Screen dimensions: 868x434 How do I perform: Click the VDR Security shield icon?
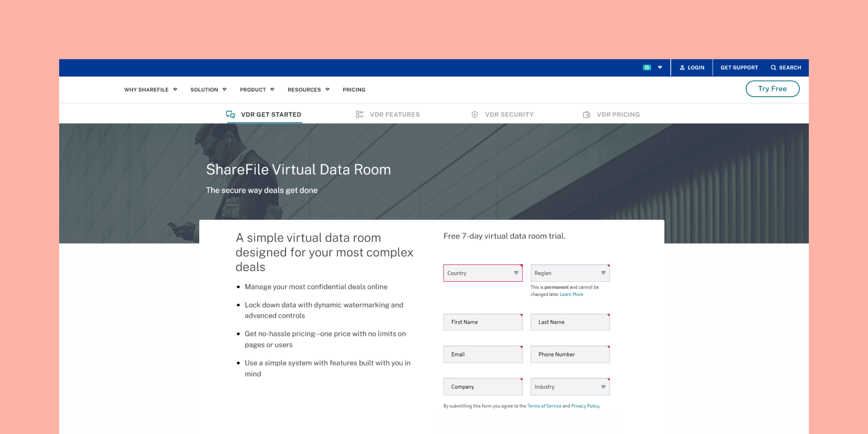pos(474,114)
